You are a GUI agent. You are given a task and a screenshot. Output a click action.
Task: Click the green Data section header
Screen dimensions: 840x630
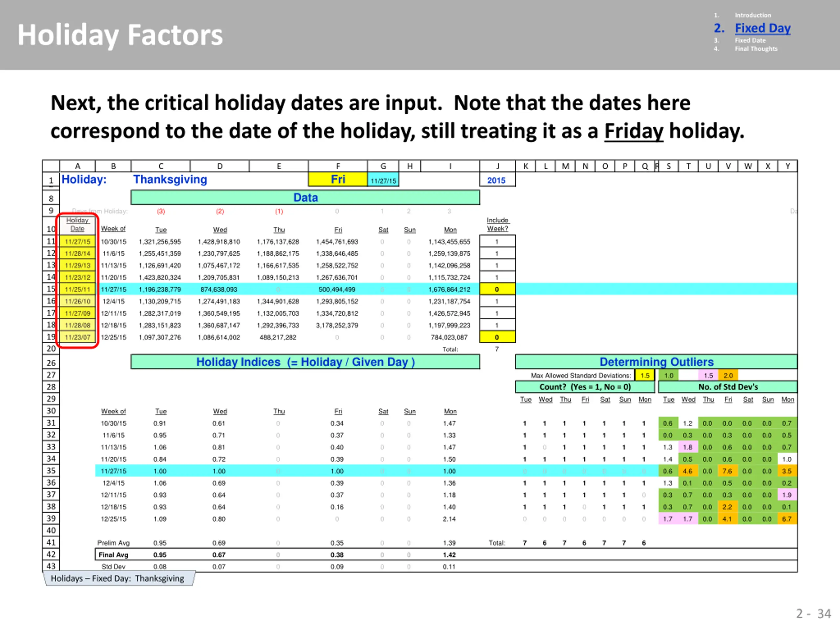(x=305, y=198)
